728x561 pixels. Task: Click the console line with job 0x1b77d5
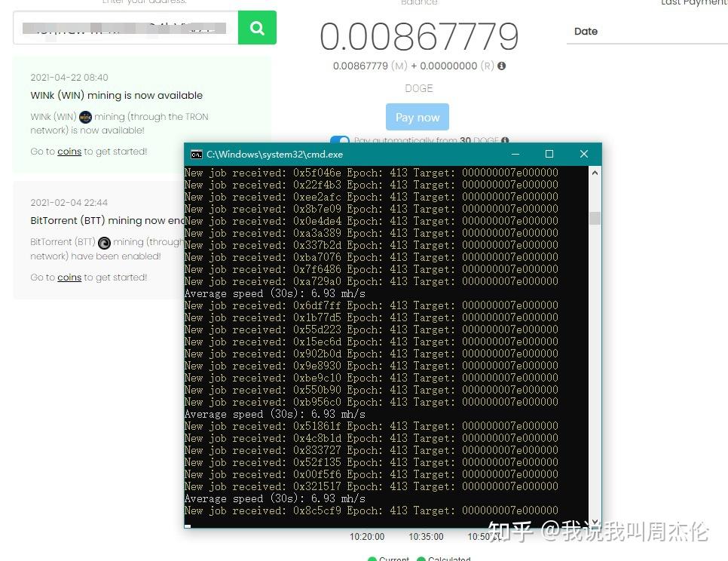pyautogui.click(x=371, y=317)
